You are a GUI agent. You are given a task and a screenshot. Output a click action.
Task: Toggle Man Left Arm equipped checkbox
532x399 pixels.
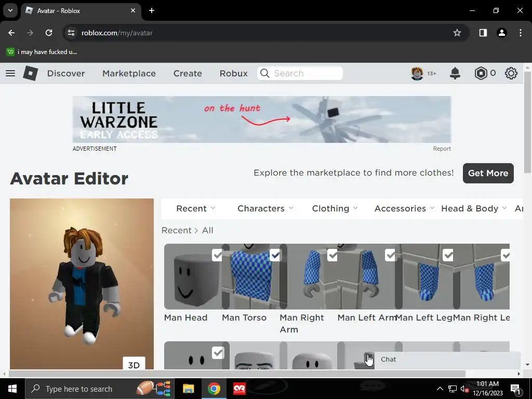[391, 255]
